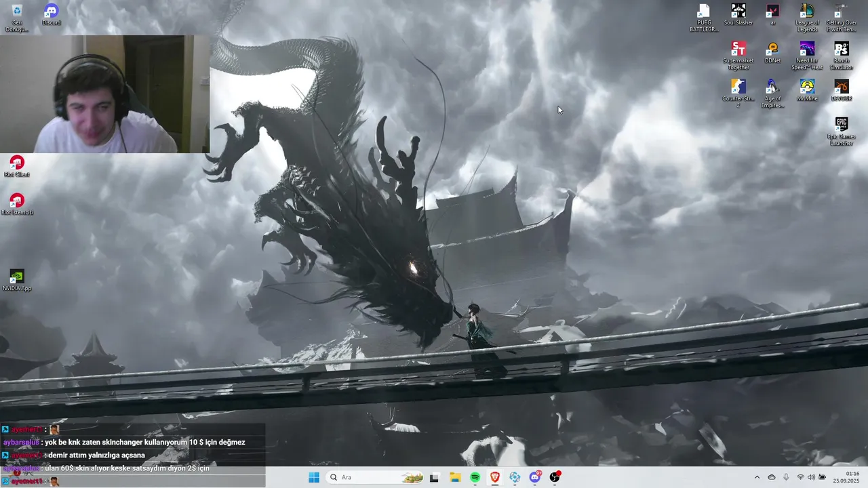Select the PUBG BATTLEGROUNDS desktop file
This screenshot has width=868, height=488.
704,18
